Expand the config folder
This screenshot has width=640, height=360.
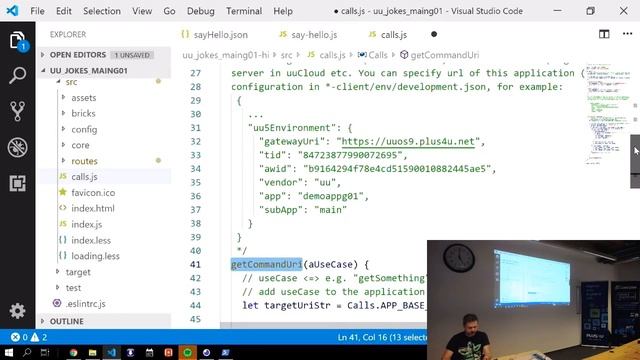point(84,129)
